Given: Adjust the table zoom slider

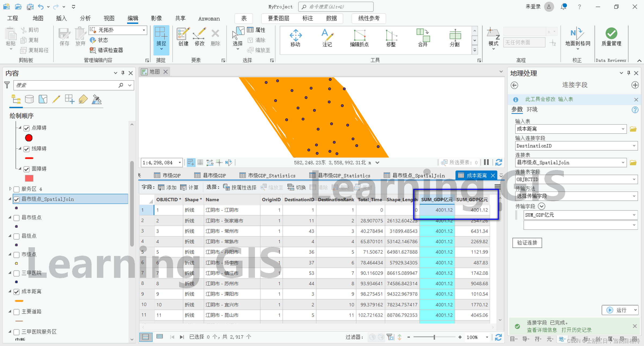Looking at the screenshot, I should coord(434,337).
